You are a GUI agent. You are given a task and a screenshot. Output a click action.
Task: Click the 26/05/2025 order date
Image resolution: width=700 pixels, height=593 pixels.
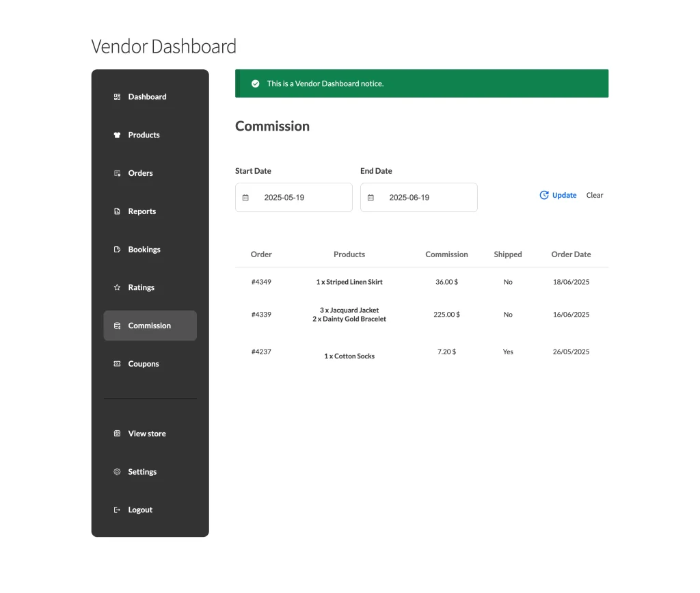tap(571, 352)
